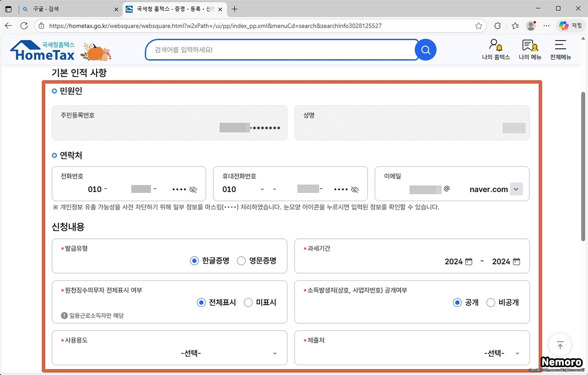Open end-year calendar icon in 과세기간

point(516,262)
